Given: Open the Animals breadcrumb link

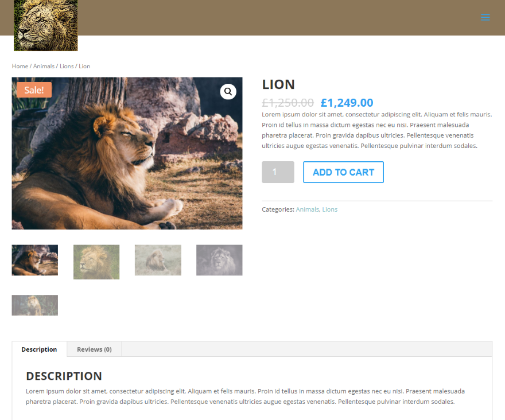Looking at the screenshot, I should 44,67.
